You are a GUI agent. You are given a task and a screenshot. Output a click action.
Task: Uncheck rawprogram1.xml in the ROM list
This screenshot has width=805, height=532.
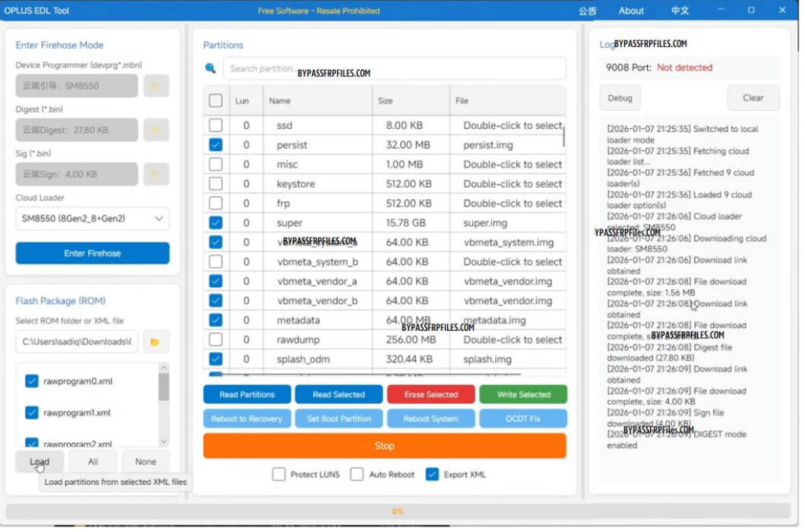31,413
